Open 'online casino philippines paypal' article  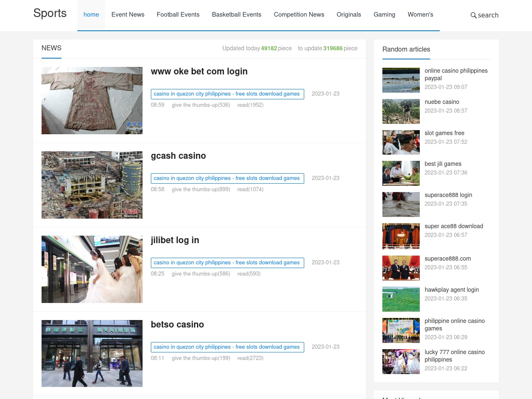click(x=456, y=74)
